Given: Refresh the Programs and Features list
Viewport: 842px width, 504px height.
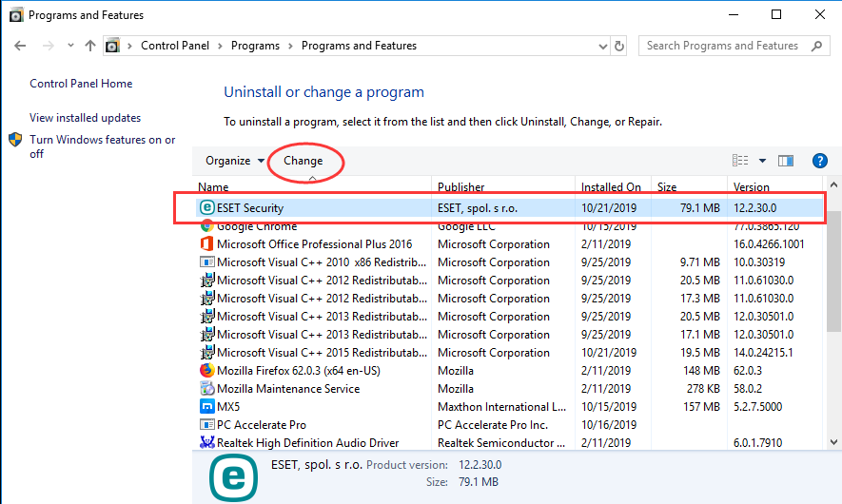Looking at the screenshot, I should (x=619, y=47).
